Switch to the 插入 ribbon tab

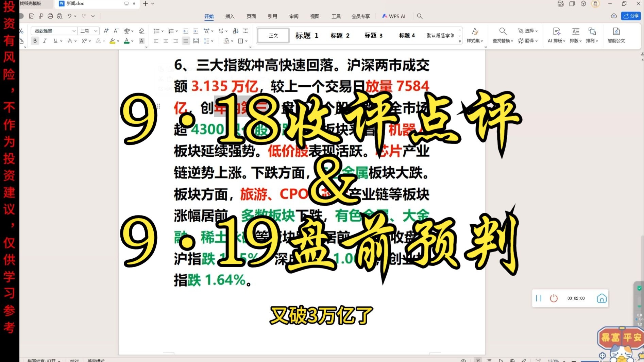230,16
